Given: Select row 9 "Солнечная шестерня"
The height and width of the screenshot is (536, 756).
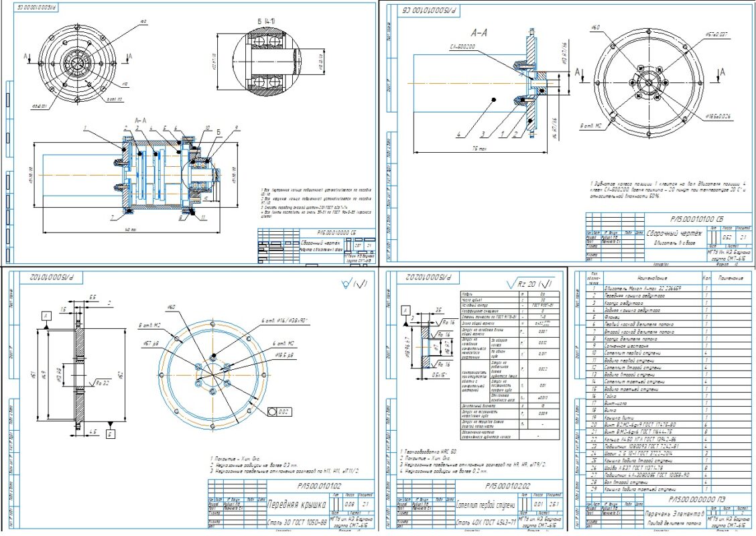Looking at the screenshot, I should point(668,346).
